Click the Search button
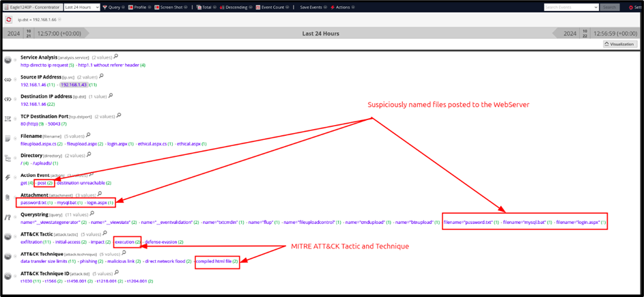 click(610, 7)
